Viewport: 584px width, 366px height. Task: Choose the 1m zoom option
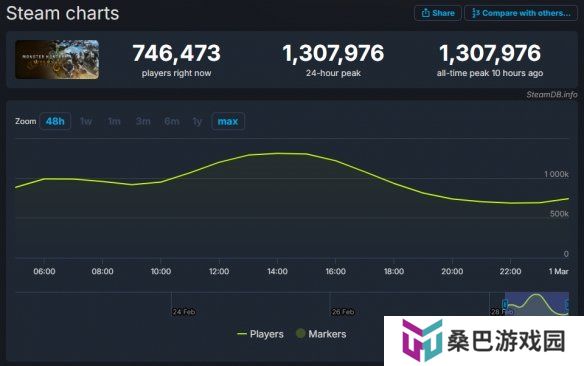click(114, 121)
